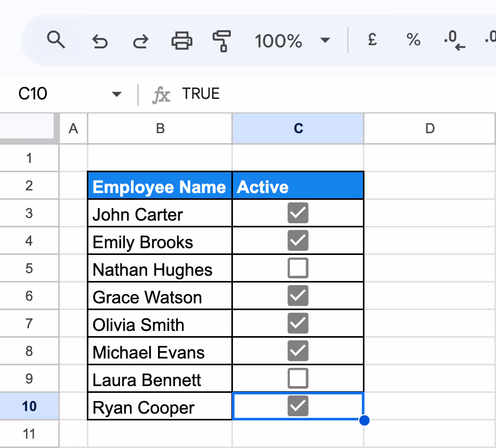The width and height of the screenshot is (496, 448).
Task: Open the name box dropdown arrow
Action: [x=116, y=94]
